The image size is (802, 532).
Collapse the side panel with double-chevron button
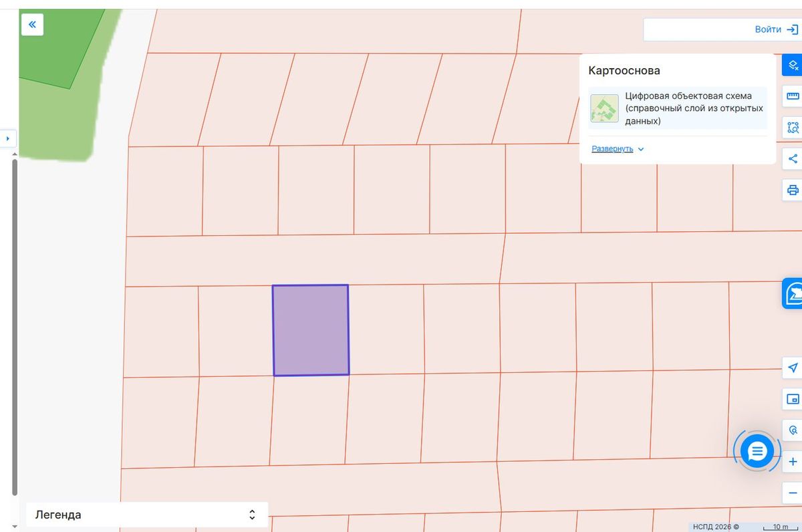[x=32, y=25]
